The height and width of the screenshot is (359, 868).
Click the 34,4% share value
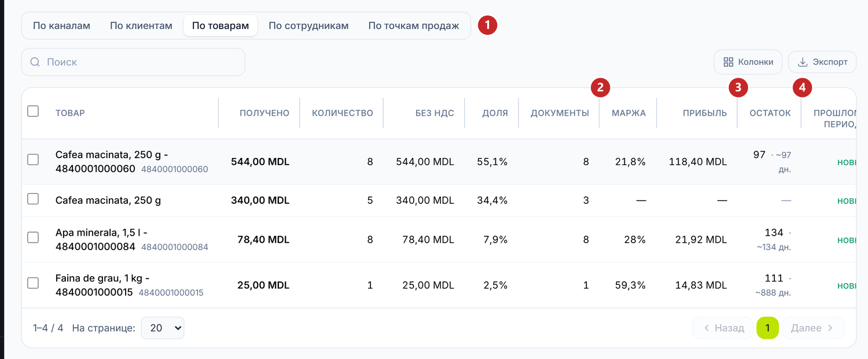[x=492, y=200]
